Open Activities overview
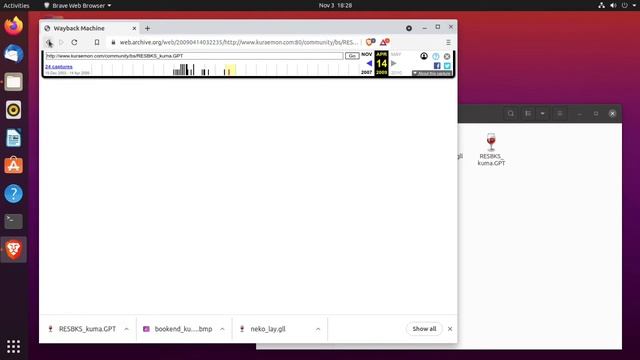Image resolution: width=640 pixels, height=360 pixels. pos(16,5)
